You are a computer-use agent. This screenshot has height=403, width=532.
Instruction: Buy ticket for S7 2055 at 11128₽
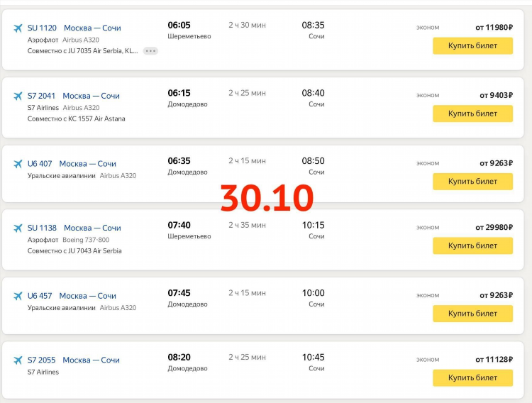coord(472,378)
